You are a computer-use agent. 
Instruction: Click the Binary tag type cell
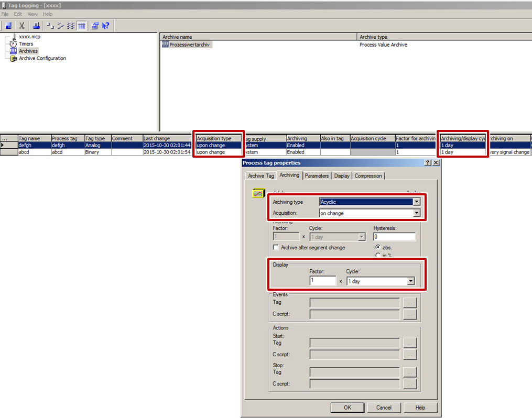(97, 152)
